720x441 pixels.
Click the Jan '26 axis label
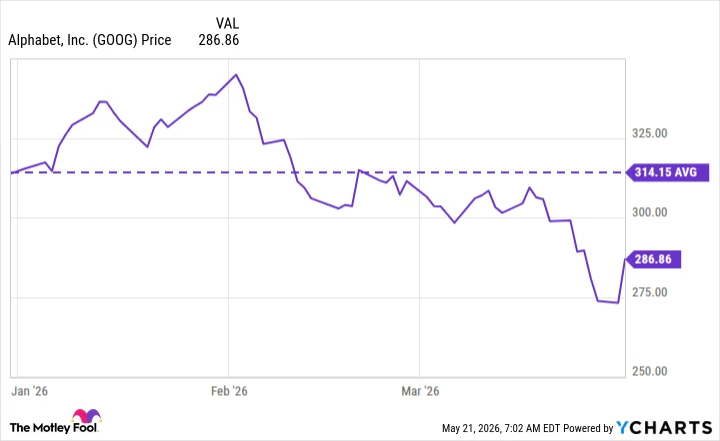[29, 391]
